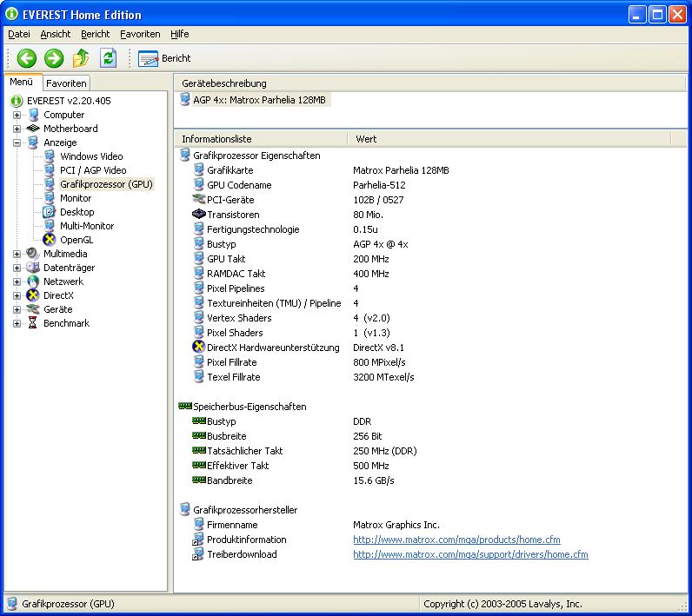The width and height of the screenshot is (692, 616).
Task: Open the Ansicht menu
Action: pyautogui.click(x=55, y=34)
